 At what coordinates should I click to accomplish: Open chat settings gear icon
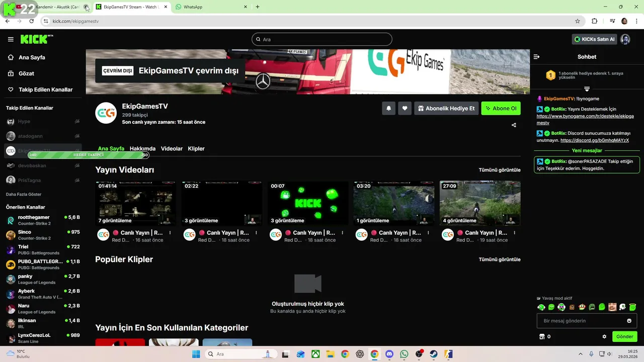(x=604, y=337)
